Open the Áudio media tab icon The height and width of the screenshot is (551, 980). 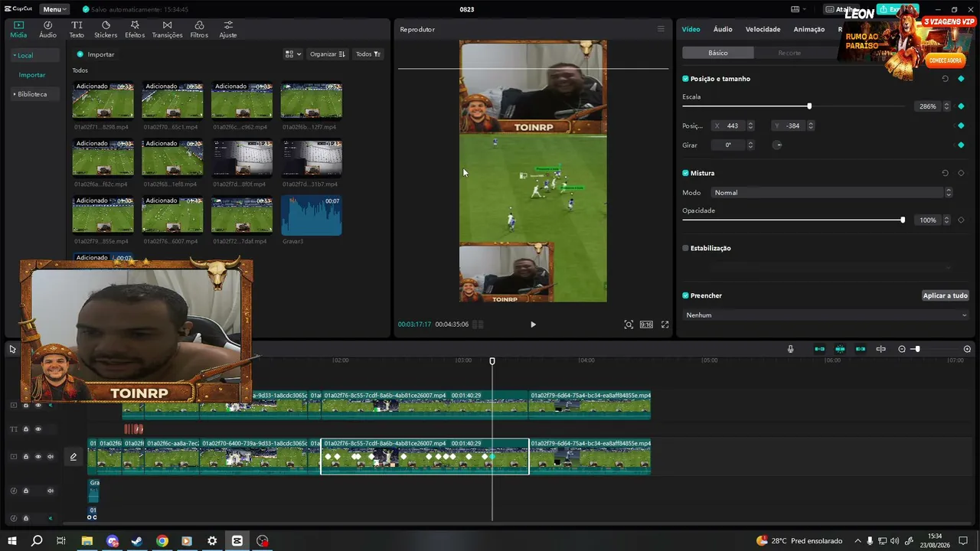(x=47, y=29)
